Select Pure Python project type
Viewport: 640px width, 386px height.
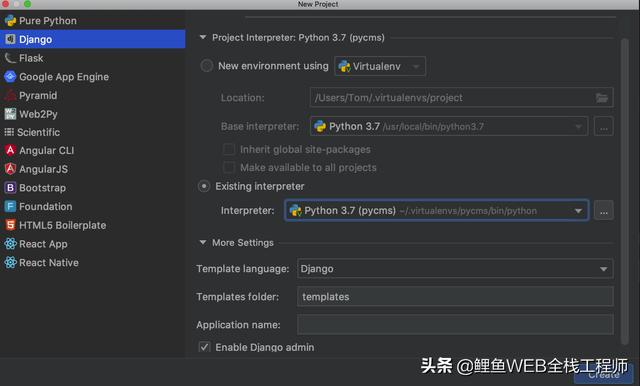[93, 20]
